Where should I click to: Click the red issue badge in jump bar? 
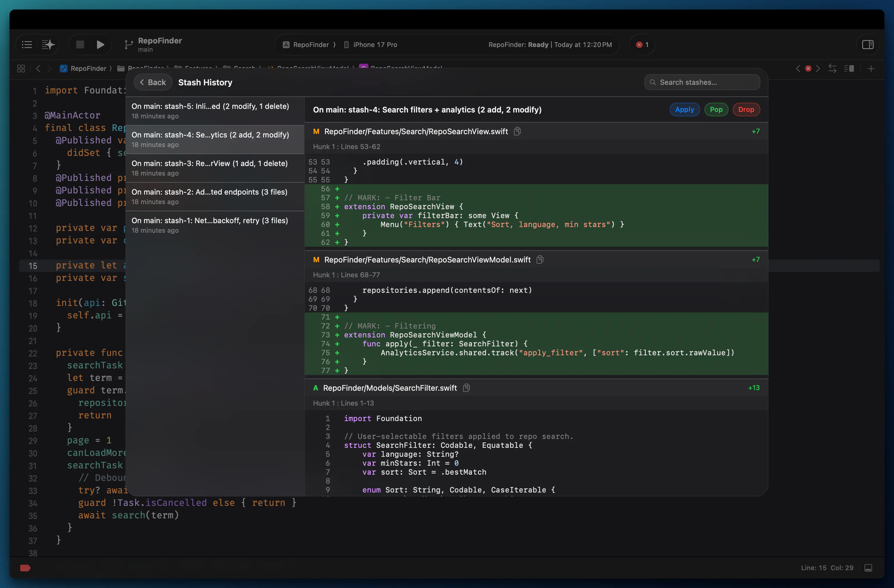click(808, 68)
